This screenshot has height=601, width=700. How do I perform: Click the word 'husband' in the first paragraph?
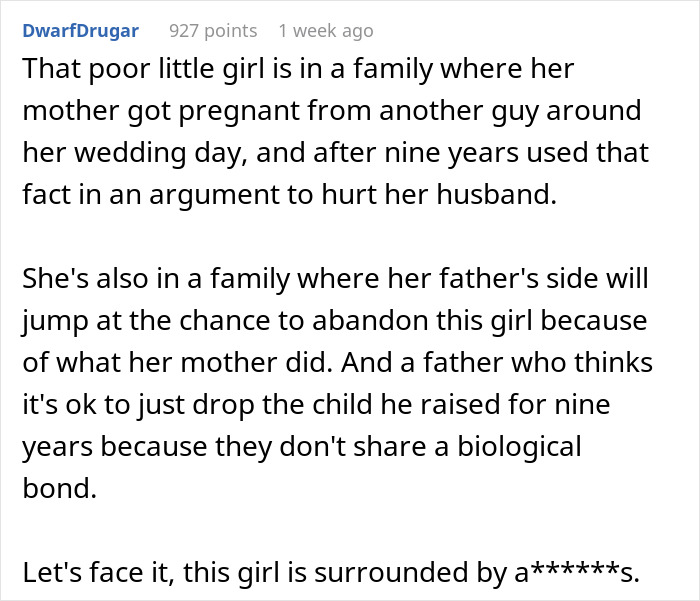pyautogui.click(x=497, y=194)
